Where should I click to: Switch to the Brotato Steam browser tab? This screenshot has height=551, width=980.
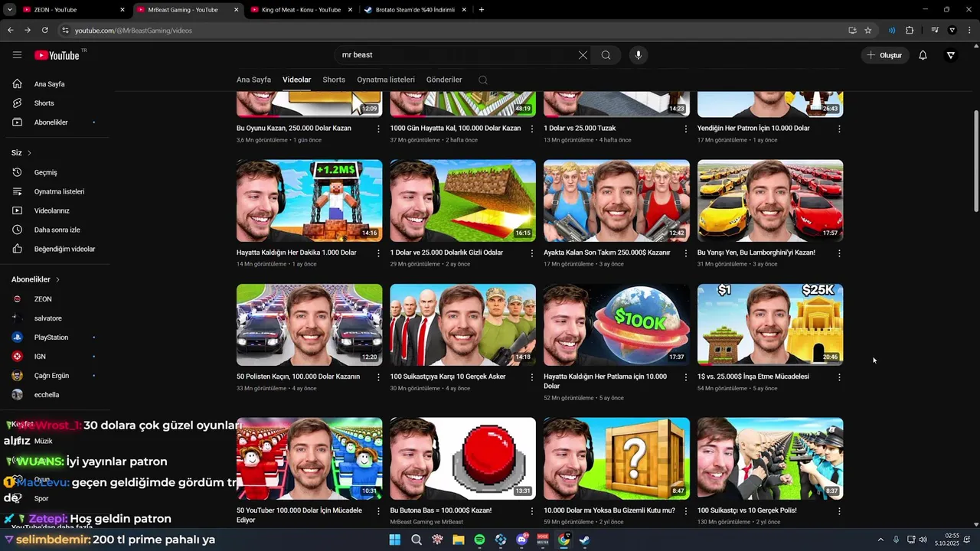pos(413,10)
